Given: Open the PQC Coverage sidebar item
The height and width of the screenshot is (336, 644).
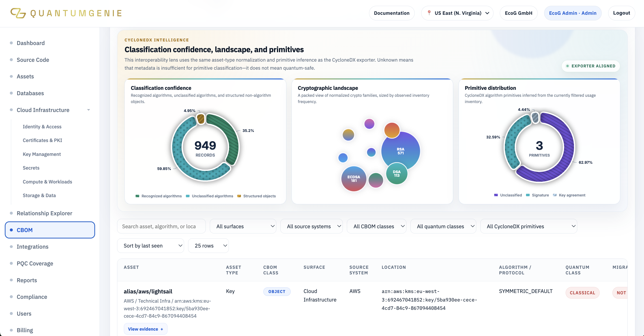Looking at the screenshot, I should pyautogui.click(x=35, y=263).
